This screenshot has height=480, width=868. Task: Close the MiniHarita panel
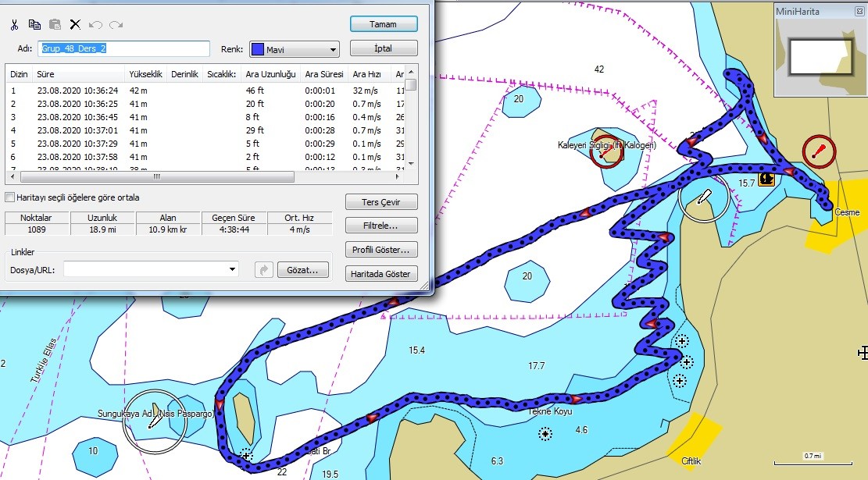(859, 11)
